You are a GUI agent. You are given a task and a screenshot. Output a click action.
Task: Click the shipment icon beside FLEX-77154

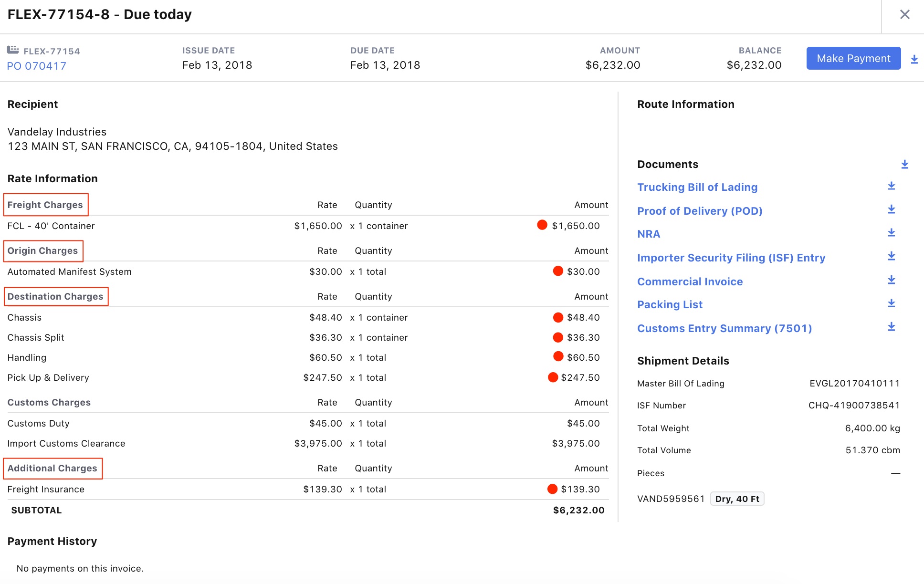(x=13, y=50)
